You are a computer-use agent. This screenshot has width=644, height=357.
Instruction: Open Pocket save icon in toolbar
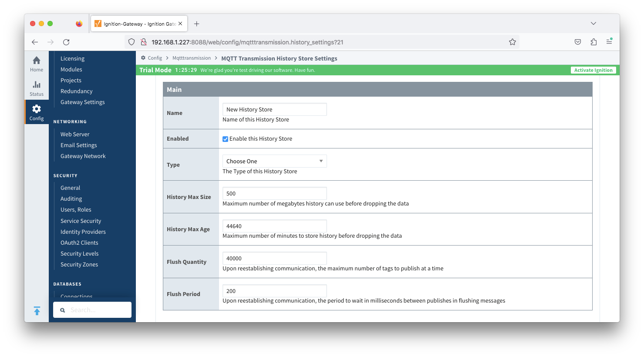[x=578, y=42]
